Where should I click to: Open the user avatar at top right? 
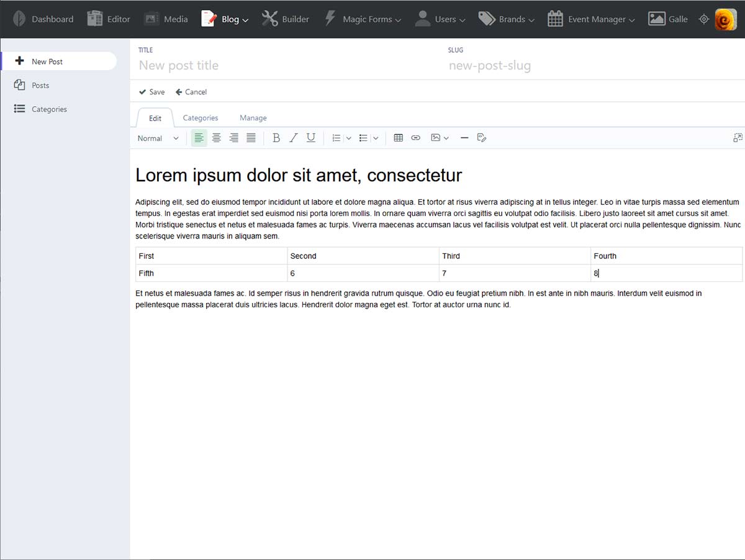[x=726, y=19]
